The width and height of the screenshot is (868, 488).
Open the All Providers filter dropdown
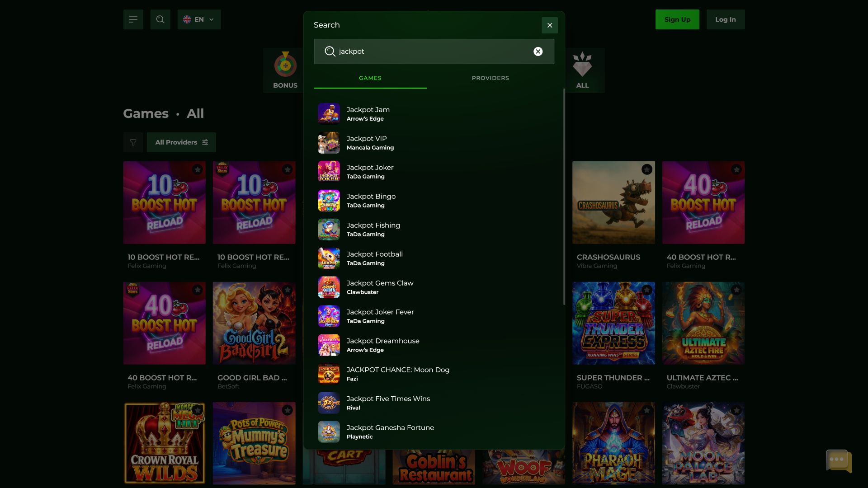[x=181, y=142]
